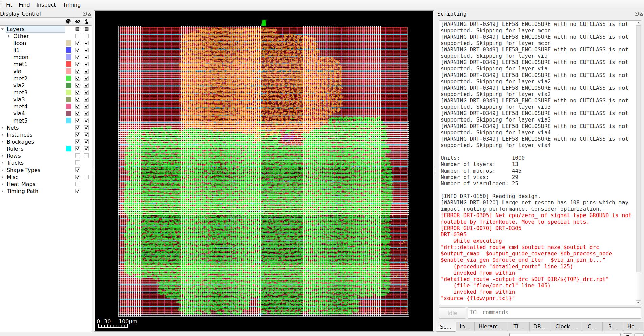Float the Display Control panel
Viewport: 644px width, 336px height.
coord(85,14)
